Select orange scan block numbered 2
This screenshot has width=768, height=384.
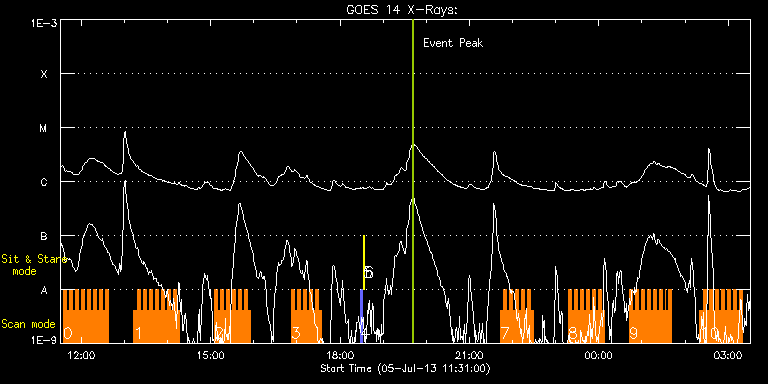(x=232, y=316)
